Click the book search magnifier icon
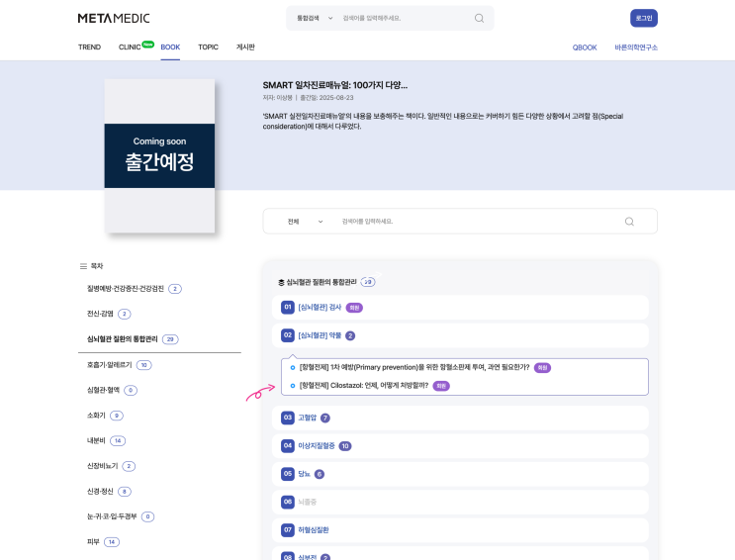The height and width of the screenshot is (560, 735). [x=629, y=222]
